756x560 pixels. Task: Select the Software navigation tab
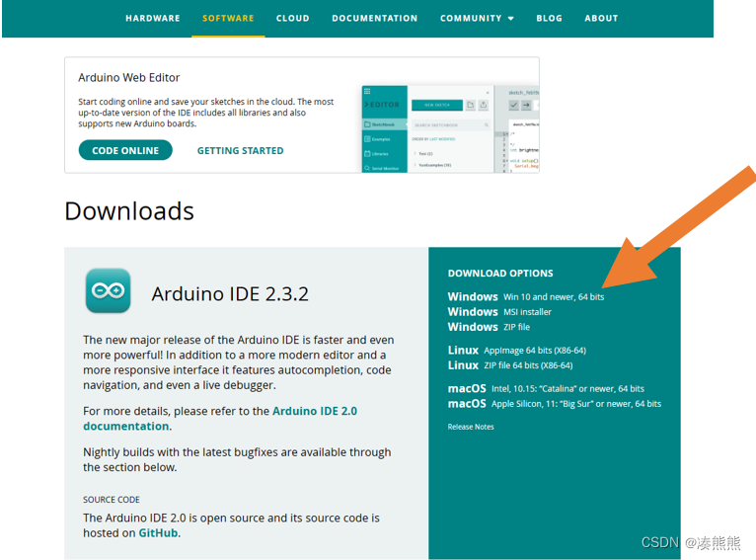228,19
